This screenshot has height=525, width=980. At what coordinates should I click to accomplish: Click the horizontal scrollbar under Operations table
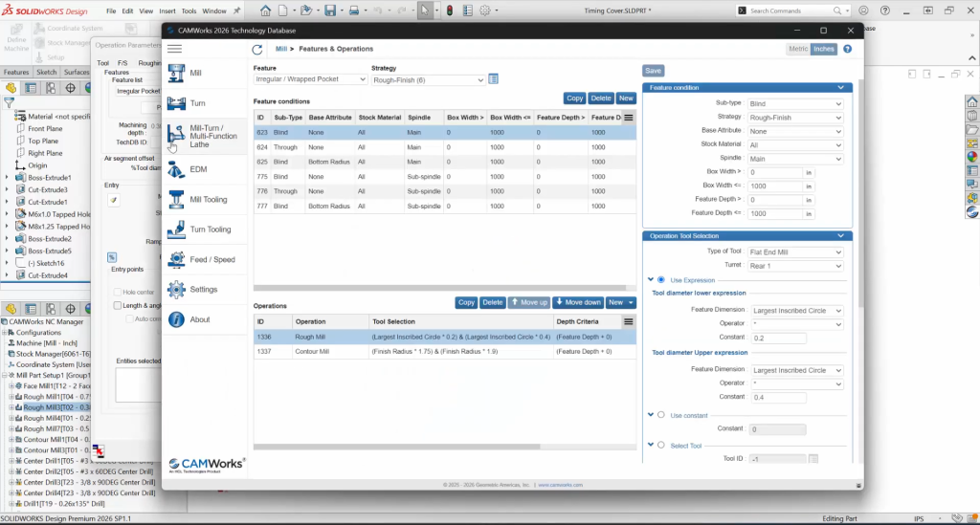(397, 447)
